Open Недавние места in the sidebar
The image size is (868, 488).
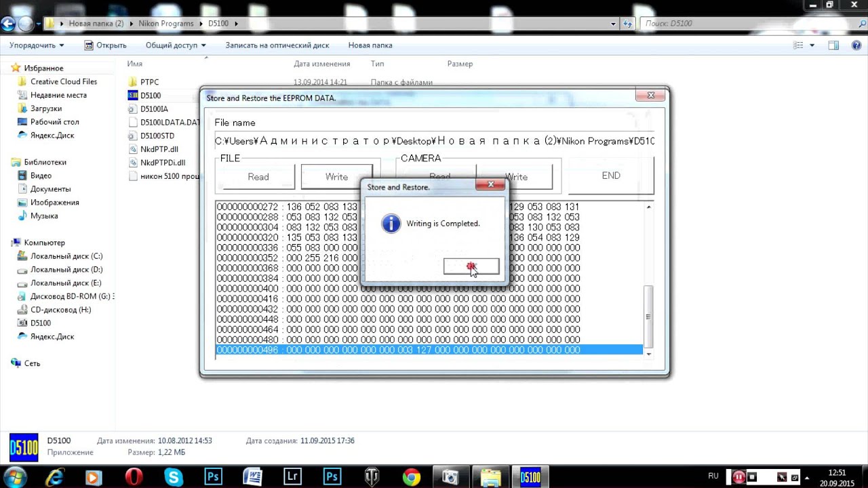click(x=58, y=96)
